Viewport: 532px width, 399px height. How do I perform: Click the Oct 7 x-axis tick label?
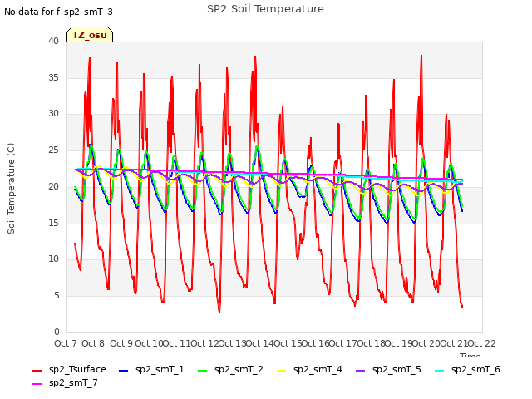pos(66,343)
